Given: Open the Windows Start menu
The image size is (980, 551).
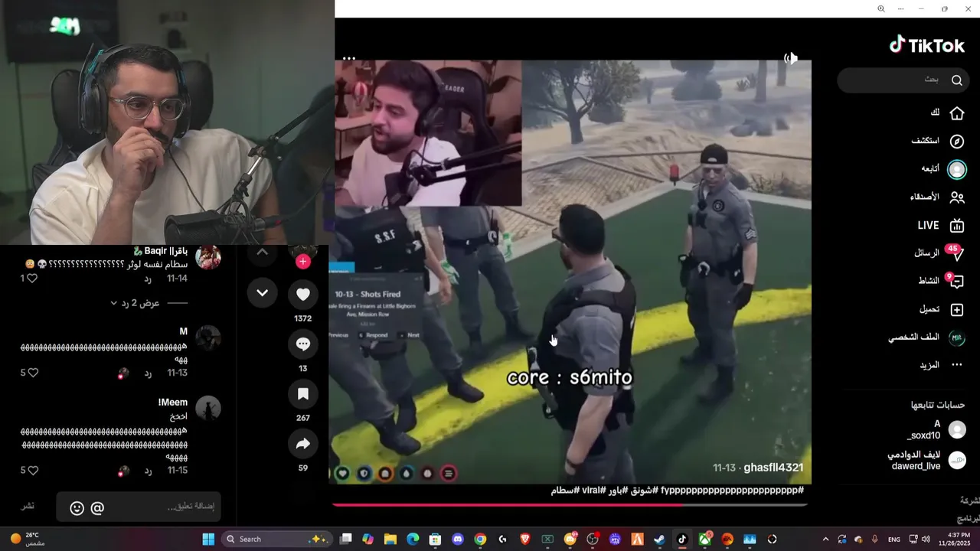Looking at the screenshot, I should (208, 539).
